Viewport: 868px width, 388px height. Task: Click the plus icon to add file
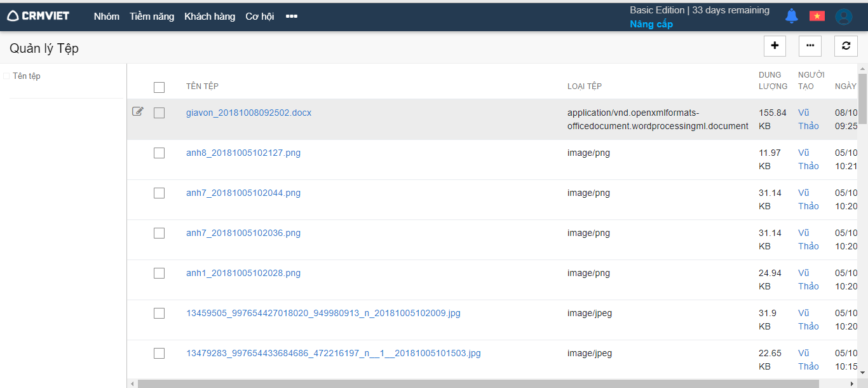tap(775, 46)
